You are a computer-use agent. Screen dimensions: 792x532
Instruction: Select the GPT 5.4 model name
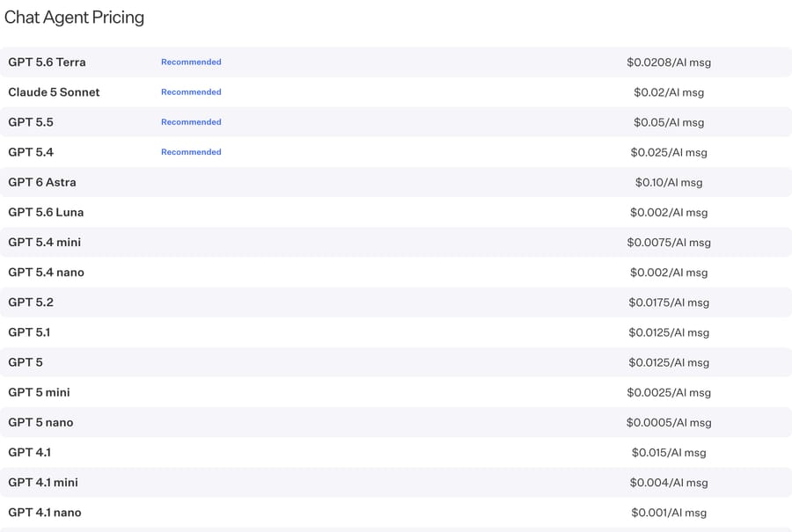(31, 152)
